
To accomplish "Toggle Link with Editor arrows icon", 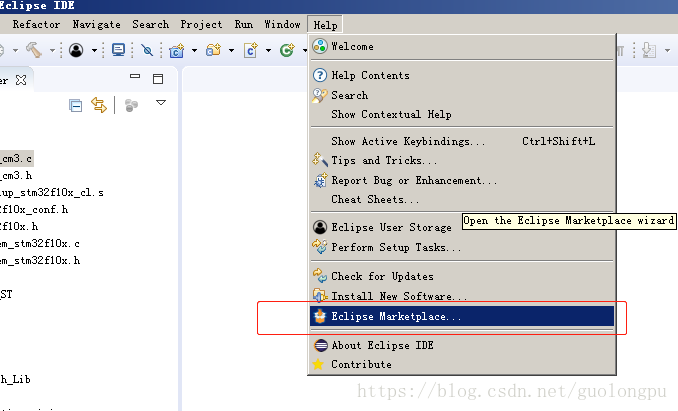I will tap(99, 105).
